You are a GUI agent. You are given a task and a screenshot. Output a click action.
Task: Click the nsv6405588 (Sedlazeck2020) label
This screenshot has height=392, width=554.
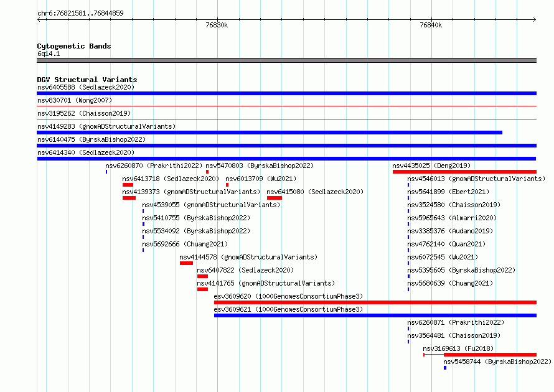(86, 87)
